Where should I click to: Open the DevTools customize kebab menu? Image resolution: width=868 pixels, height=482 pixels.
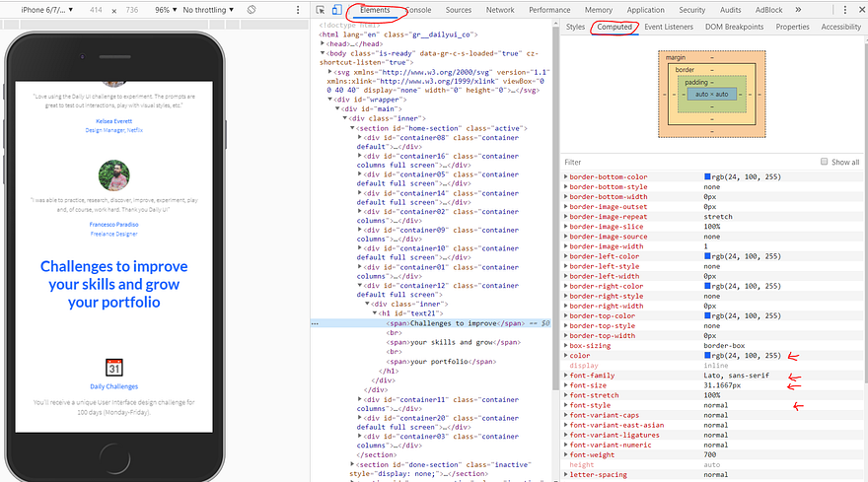(843, 10)
